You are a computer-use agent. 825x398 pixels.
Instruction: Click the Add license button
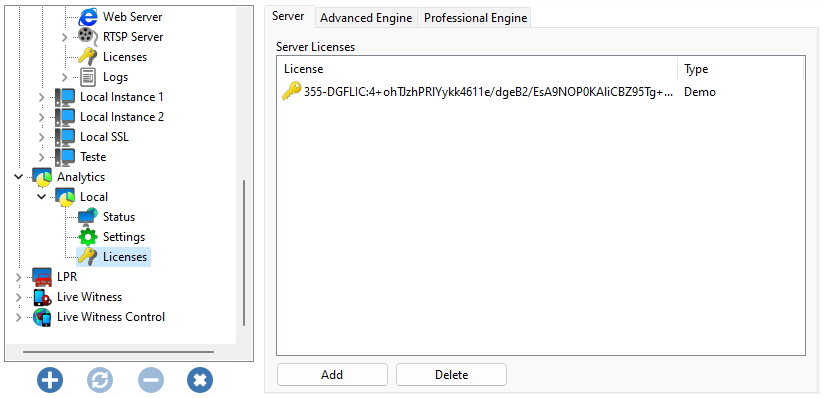[332, 375]
